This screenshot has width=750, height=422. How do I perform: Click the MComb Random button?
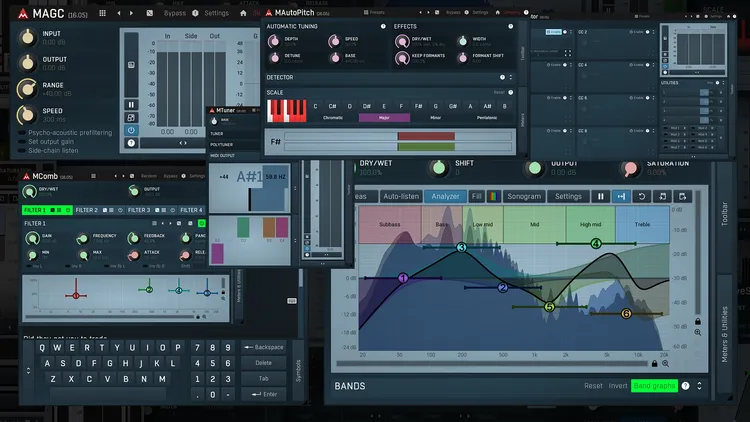click(149, 176)
